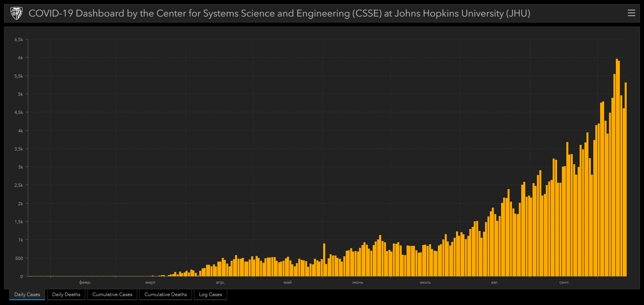Open the Cumulative Cases tab
The height and width of the screenshot is (305, 644).
(x=112, y=295)
